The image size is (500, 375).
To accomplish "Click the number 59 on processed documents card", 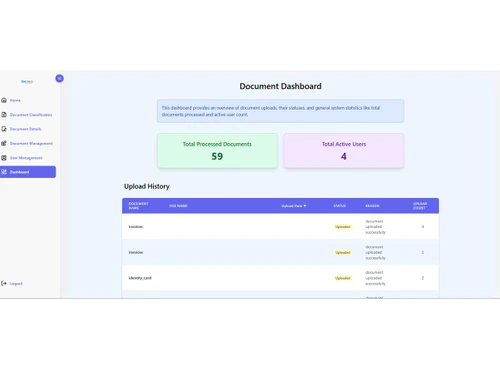I will click(217, 156).
